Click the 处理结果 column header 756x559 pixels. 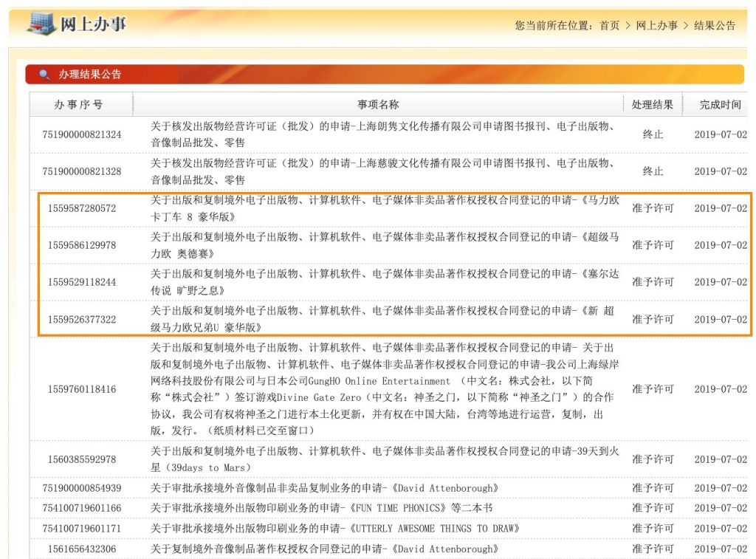point(652,105)
